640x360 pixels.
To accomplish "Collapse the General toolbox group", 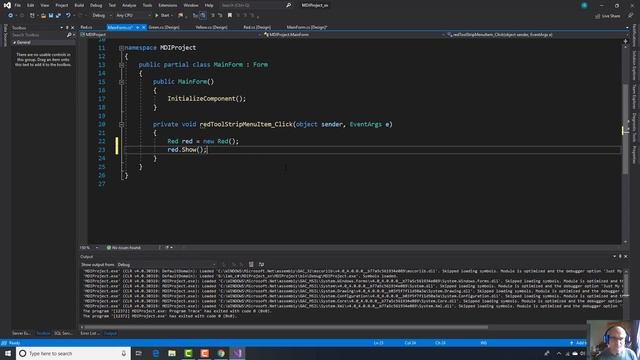I will tap(14, 42).
